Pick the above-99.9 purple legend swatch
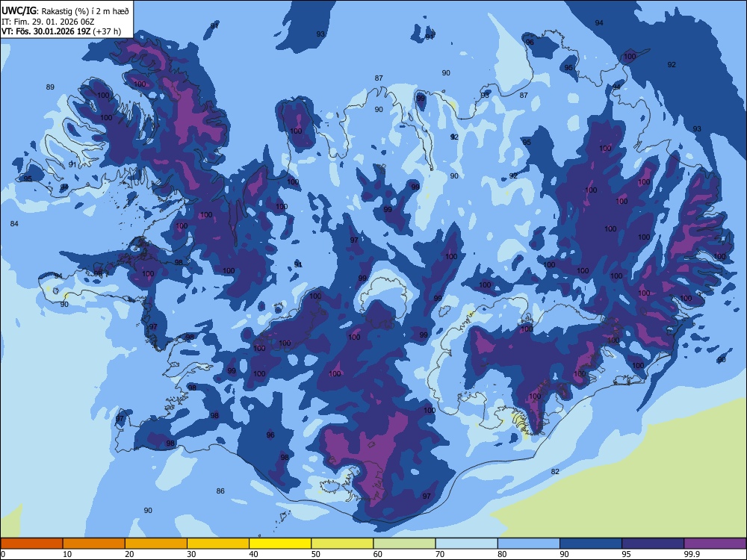The image size is (747, 560). click(715, 544)
